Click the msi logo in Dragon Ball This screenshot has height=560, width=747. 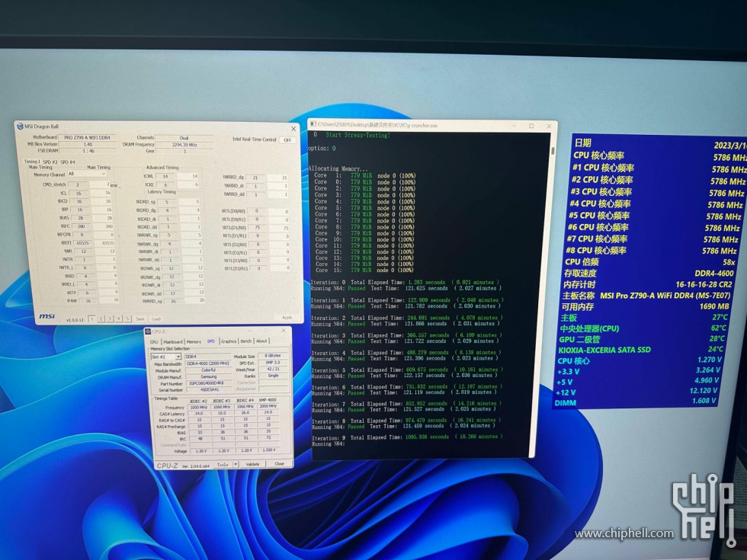pos(46,316)
